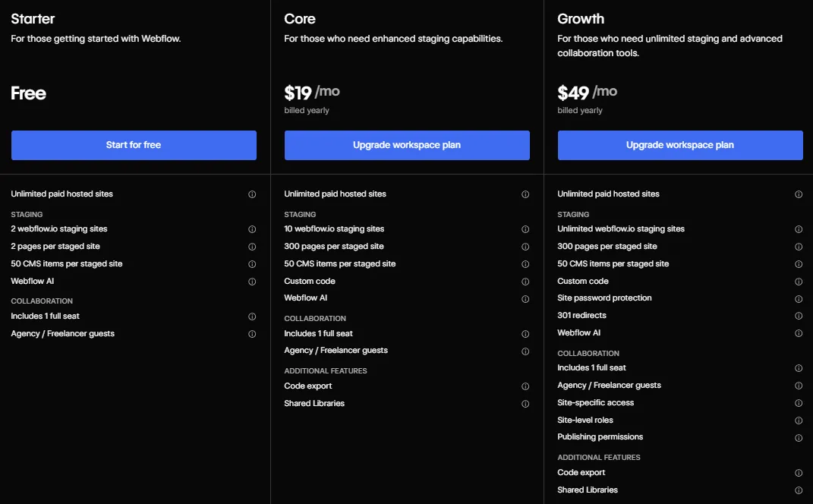
Task: Click the info icon for Site-specific access
Action: [x=799, y=402]
